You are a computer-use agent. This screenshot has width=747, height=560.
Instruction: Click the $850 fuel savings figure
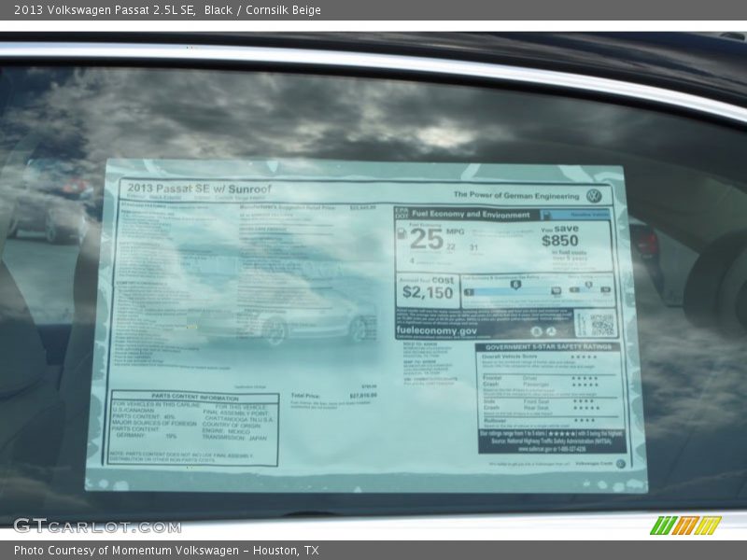click(x=559, y=241)
